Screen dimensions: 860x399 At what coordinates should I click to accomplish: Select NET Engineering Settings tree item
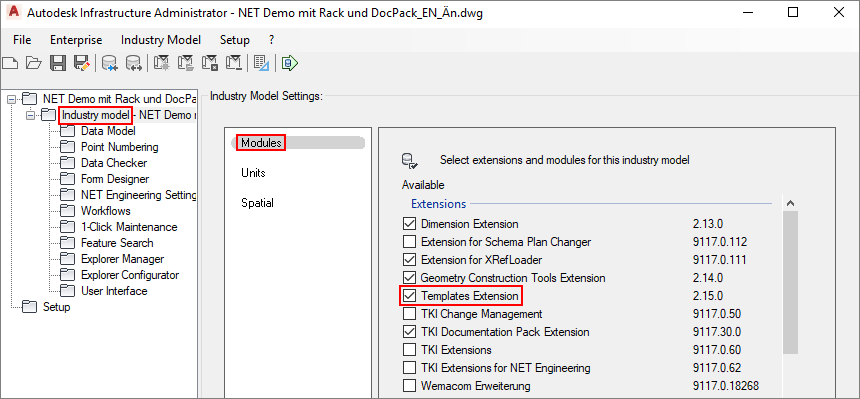(138, 195)
